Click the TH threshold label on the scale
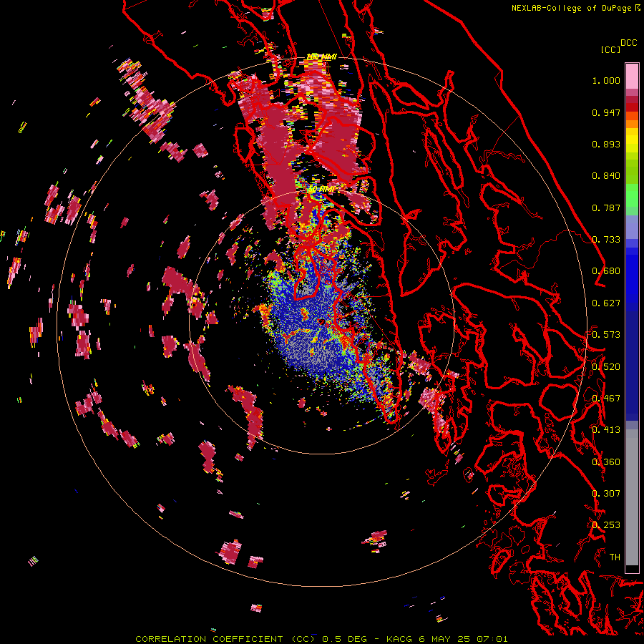 (615, 557)
